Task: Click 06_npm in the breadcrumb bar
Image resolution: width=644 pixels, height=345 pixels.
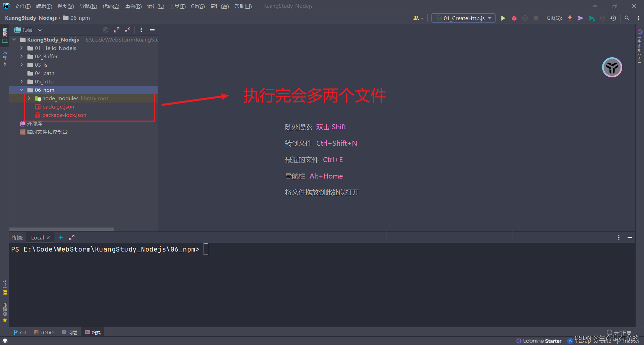Action: pos(76,18)
